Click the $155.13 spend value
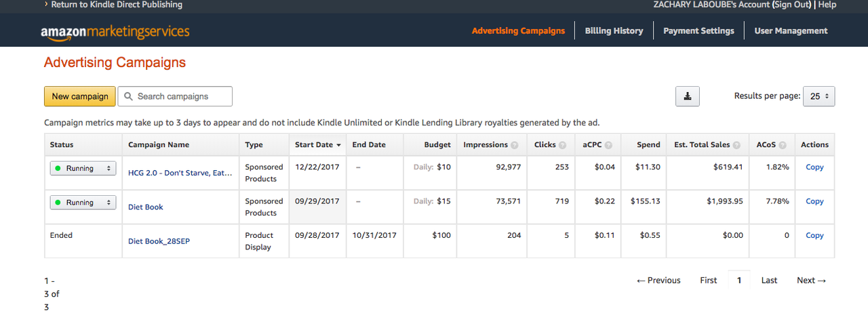 tap(645, 201)
